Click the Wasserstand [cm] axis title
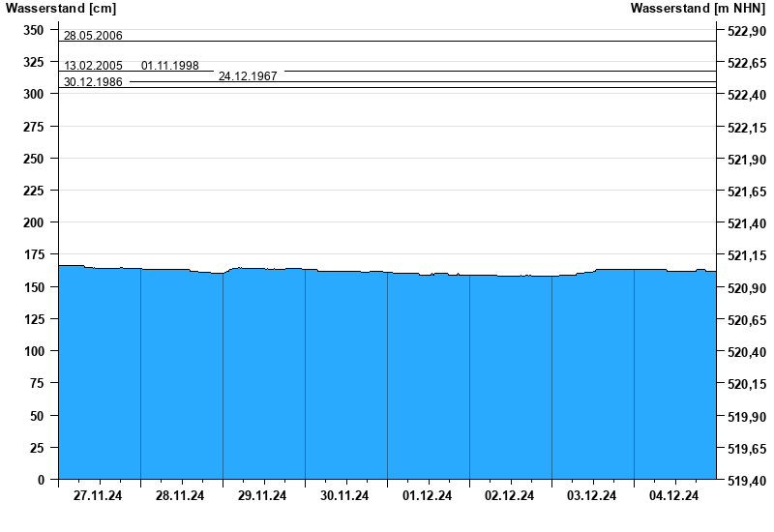The image size is (774, 532). pos(61,9)
